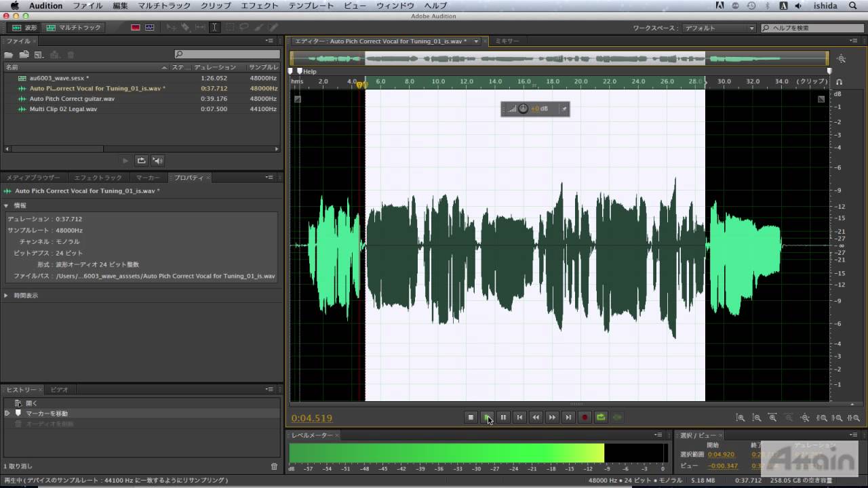Screen dimensions: 868x488
Task: Zoom out amplitude icon
Action: pyautogui.click(x=757, y=418)
